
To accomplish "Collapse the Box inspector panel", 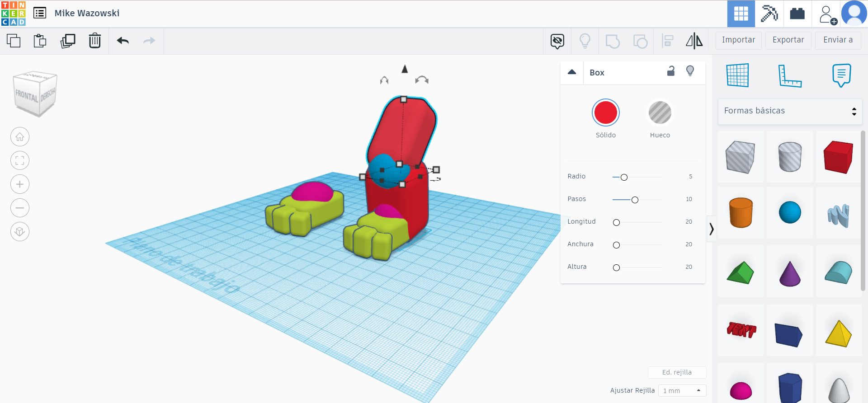I will pos(572,72).
